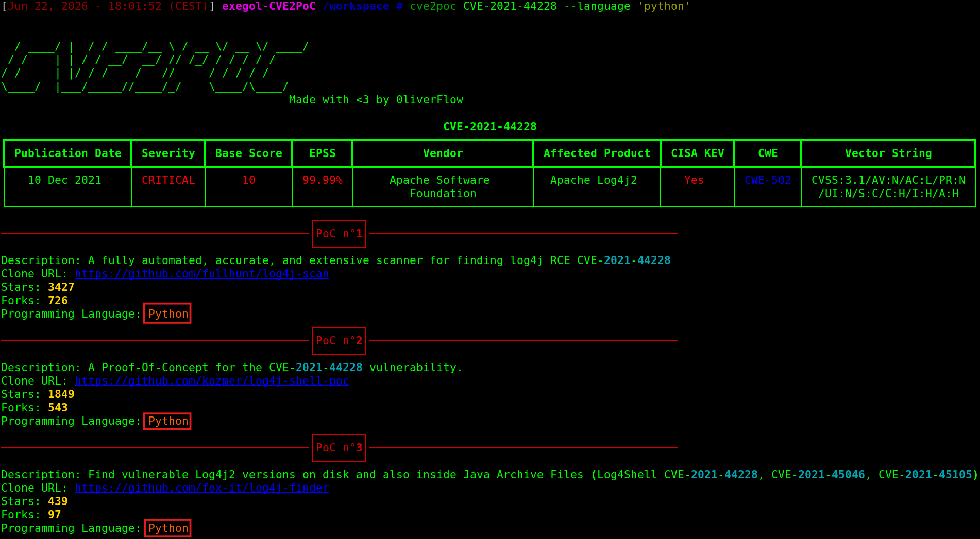
Task: Click the Base Score value 10
Action: pyautogui.click(x=249, y=180)
